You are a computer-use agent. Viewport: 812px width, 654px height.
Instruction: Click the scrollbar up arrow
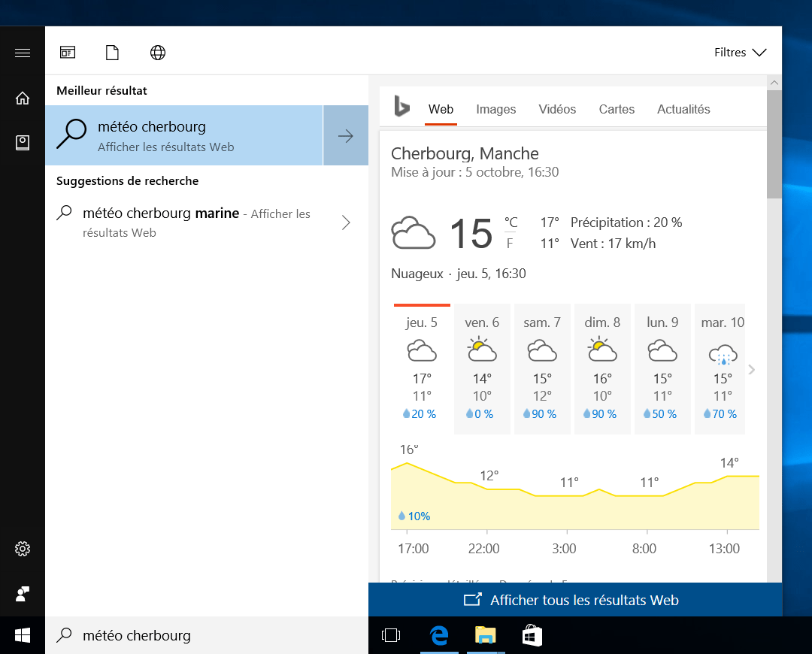tap(774, 83)
